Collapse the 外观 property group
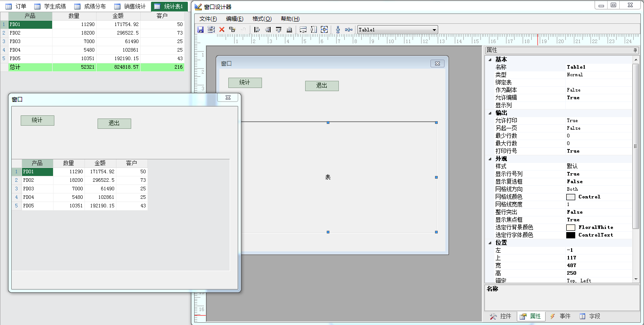644x325 pixels. [489, 158]
